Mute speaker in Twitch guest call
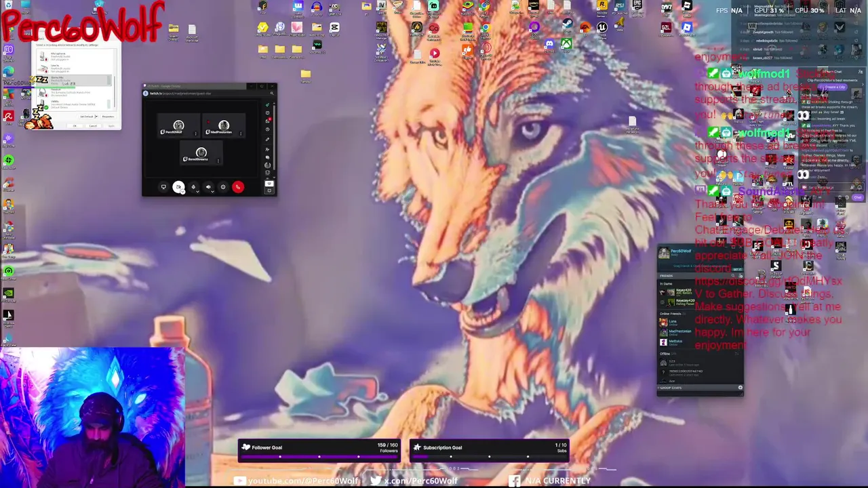 click(208, 187)
